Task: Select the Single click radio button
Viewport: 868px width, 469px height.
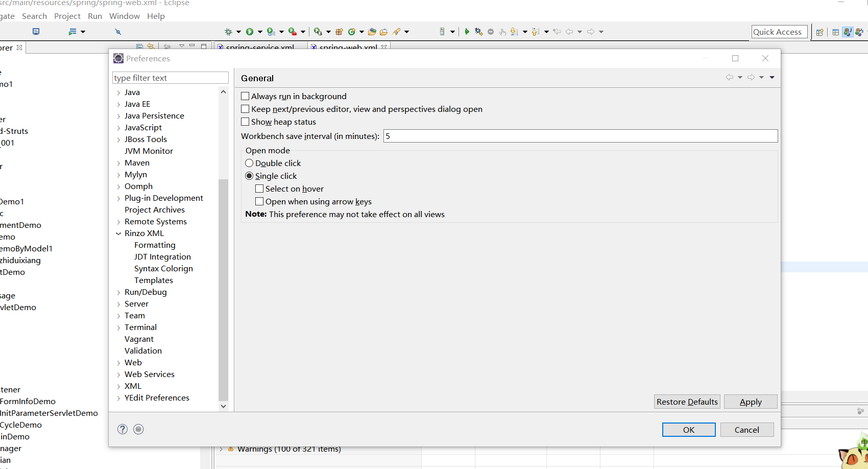Action: pyautogui.click(x=249, y=176)
